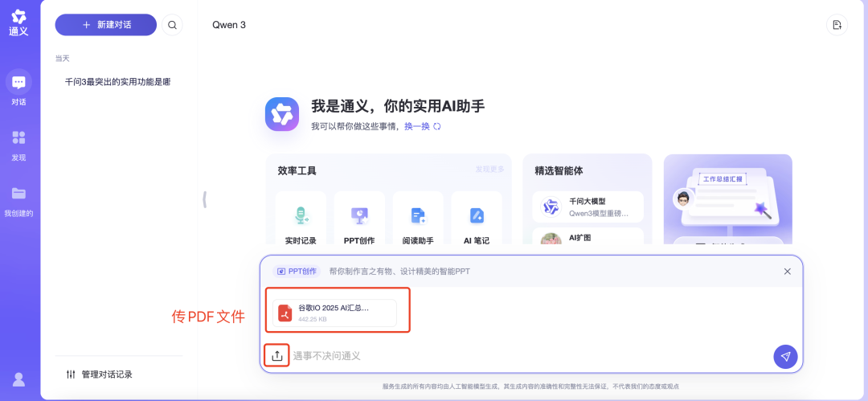The width and height of the screenshot is (868, 401).
Task: Close the PPT创作 mode with X
Action: coord(787,272)
